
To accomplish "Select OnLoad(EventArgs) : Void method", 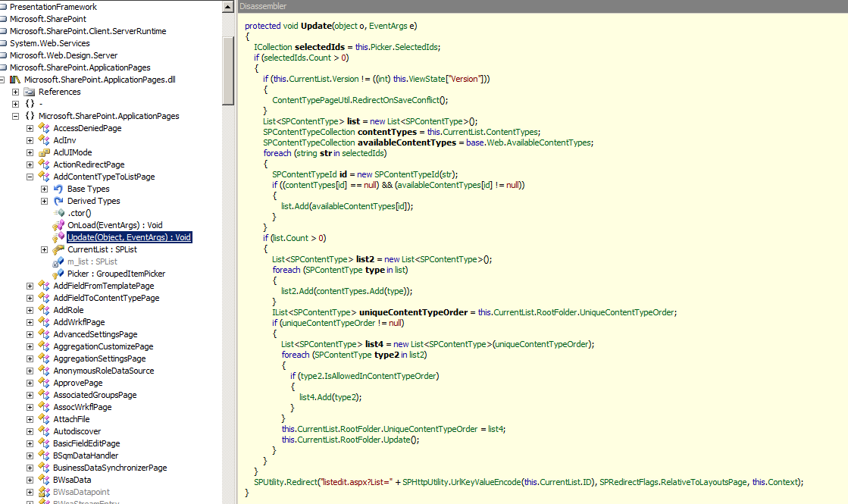I will pyautogui.click(x=114, y=225).
